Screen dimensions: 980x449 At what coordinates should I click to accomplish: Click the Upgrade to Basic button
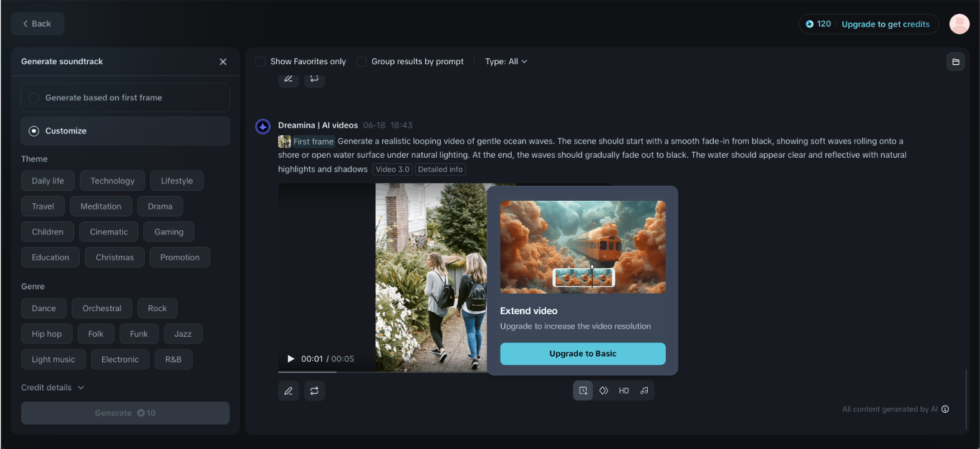583,354
